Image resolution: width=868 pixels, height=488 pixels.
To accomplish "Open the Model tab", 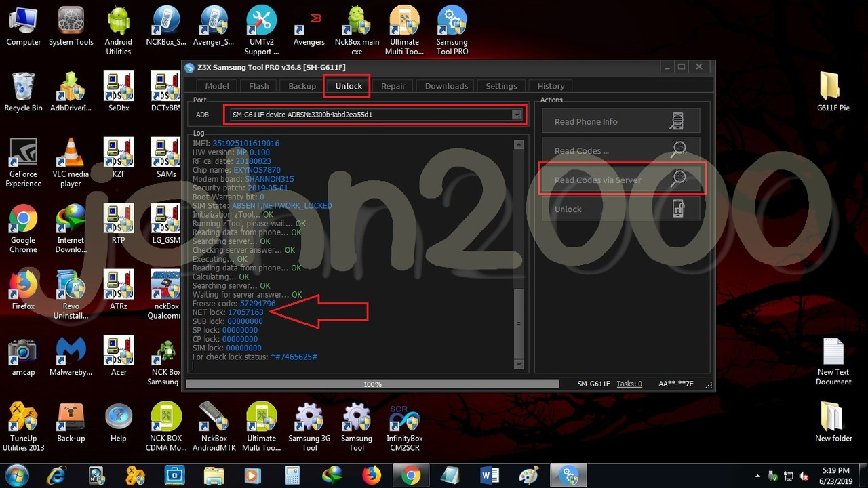I will pos(217,86).
